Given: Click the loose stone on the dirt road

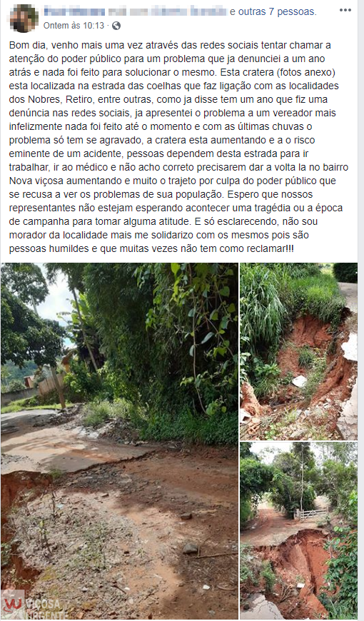Looking at the screenshot, I should pyautogui.click(x=190, y=548).
